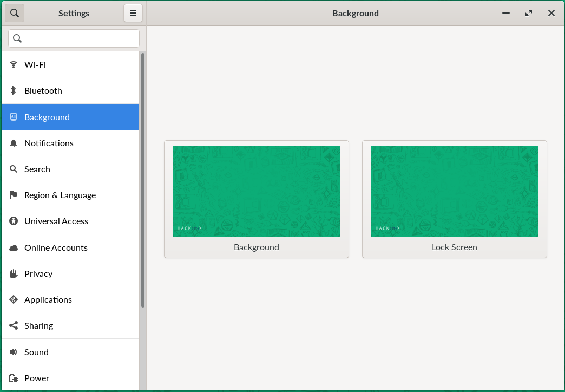Click the Wi-Fi signal icon

click(14, 64)
